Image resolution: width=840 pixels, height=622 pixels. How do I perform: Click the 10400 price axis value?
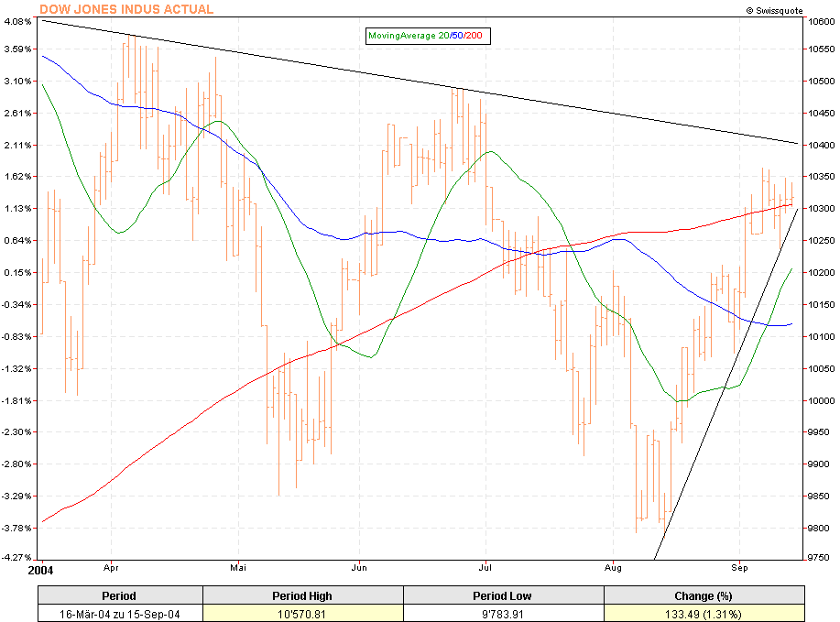[822, 145]
